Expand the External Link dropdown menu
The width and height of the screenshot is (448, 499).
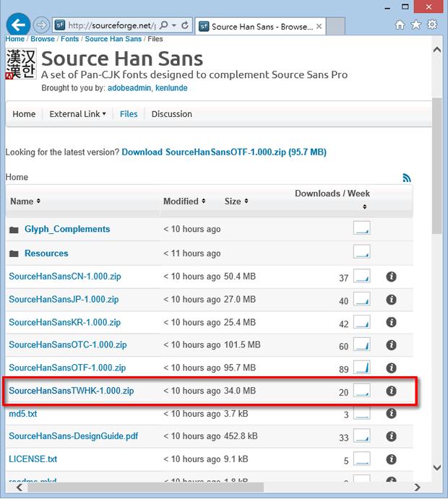coord(77,114)
